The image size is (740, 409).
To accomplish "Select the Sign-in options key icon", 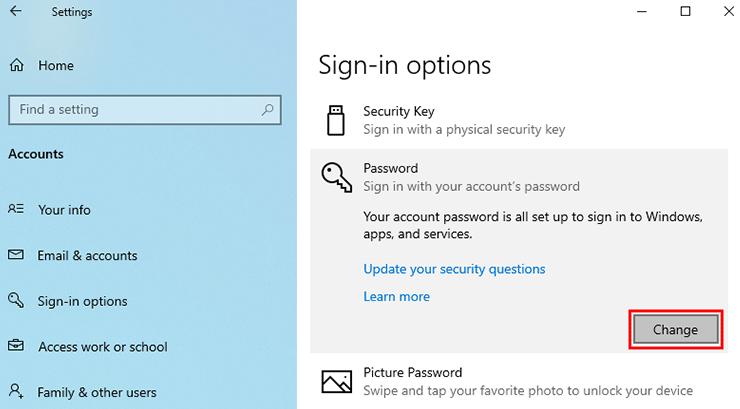I will (16, 300).
